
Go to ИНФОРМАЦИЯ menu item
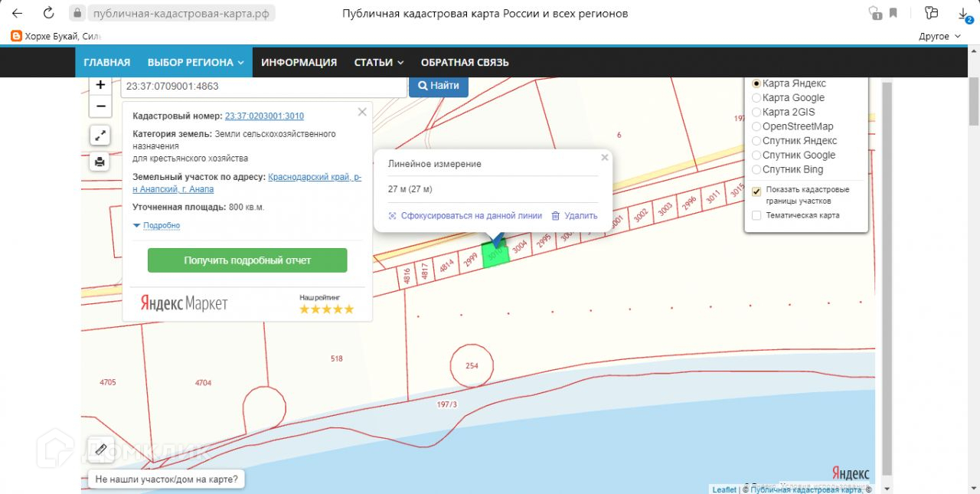[299, 62]
